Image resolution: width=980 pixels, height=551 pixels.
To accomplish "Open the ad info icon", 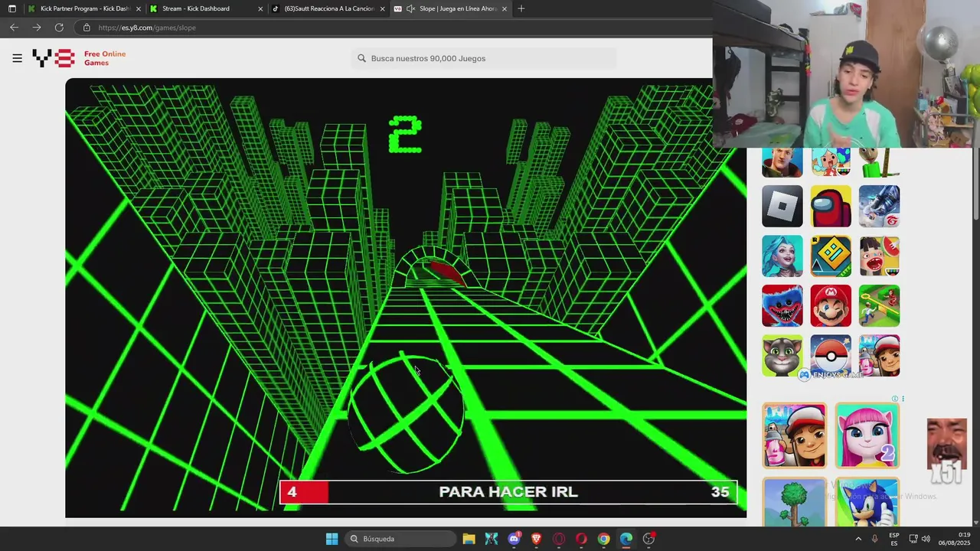I will pyautogui.click(x=894, y=399).
